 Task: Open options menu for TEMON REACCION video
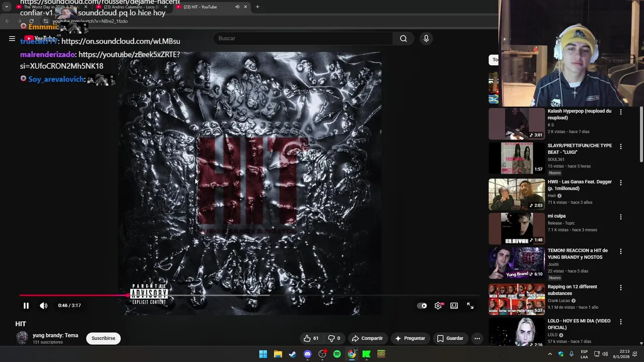(x=620, y=251)
